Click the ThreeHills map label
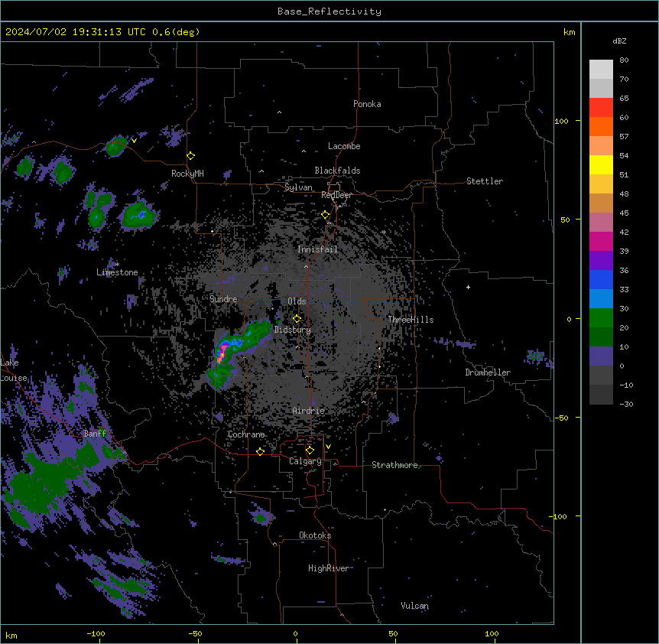 [x=411, y=320]
